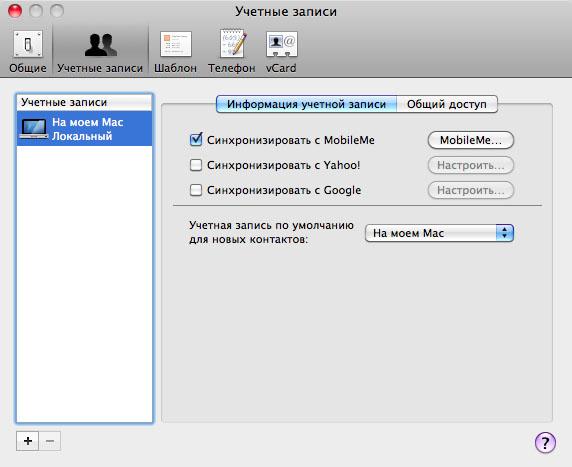Image resolution: width=572 pixels, height=467 pixels.
Task: Click Настроить… button next to Google
Action: [471, 190]
